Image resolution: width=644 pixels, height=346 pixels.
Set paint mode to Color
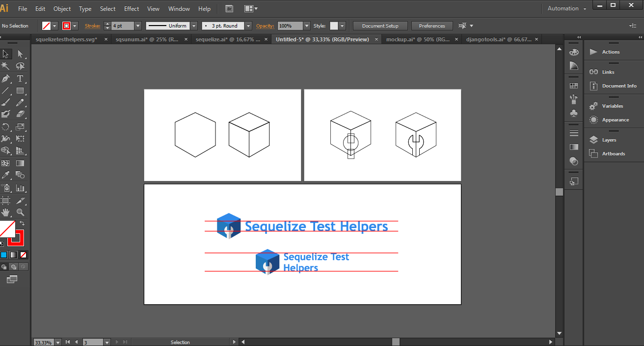pos(4,255)
